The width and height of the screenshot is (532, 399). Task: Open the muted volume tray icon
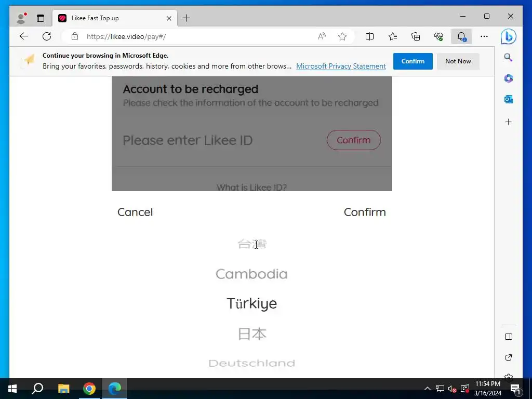coord(452,389)
